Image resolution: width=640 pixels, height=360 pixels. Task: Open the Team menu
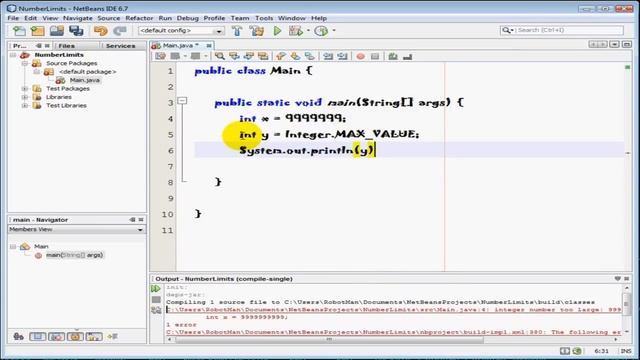point(240,18)
